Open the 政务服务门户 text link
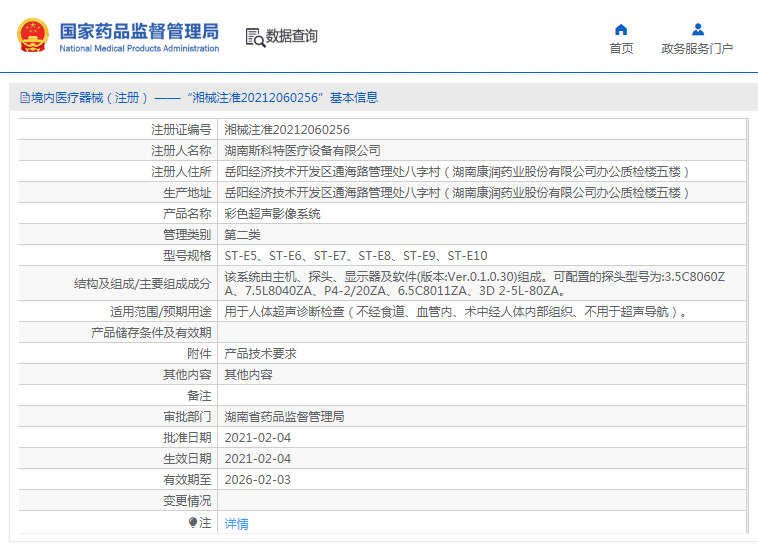The width and height of the screenshot is (758, 549). coord(697,49)
